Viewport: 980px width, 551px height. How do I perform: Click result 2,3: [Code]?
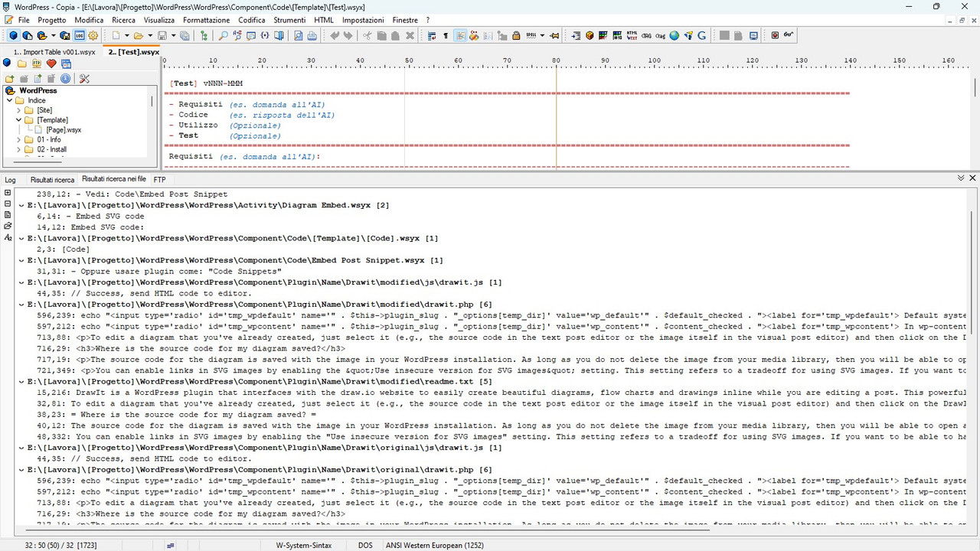click(63, 249)
